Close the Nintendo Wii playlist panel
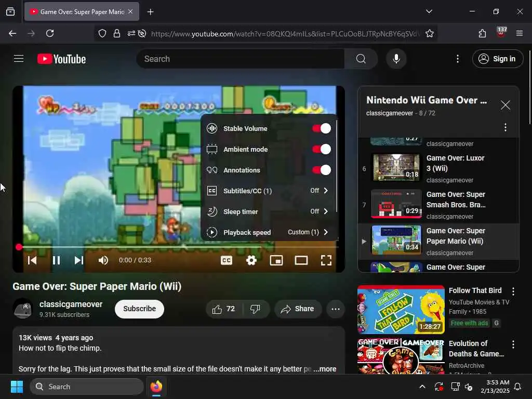The image size is (532, 399). pyautogui.click(x=505, y=105)
